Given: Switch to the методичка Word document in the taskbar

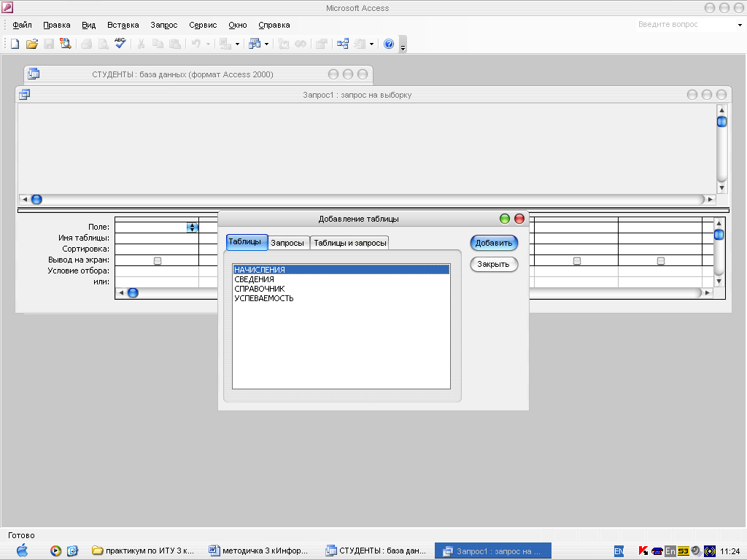Looking at the screenshot, I should 259,551.
